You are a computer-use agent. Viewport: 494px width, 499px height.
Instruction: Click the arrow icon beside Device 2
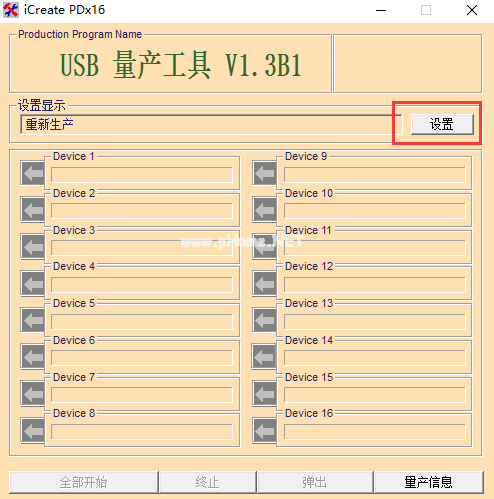pos(32,210)
